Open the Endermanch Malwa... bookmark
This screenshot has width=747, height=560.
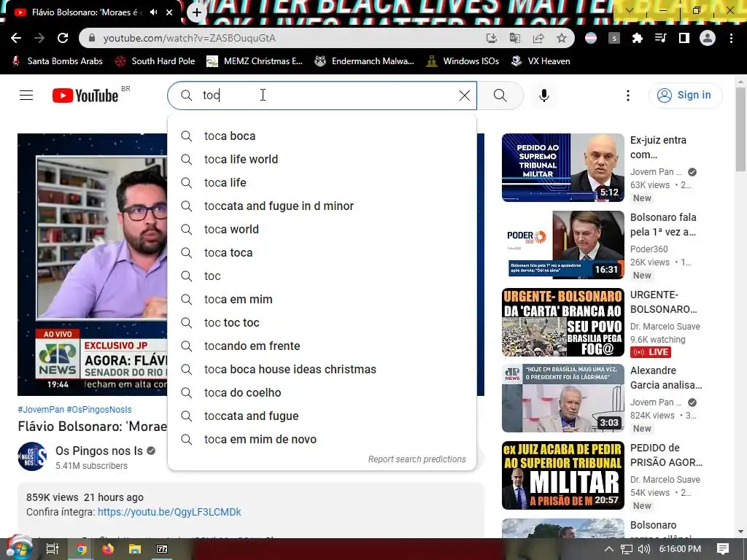point(365,61)
